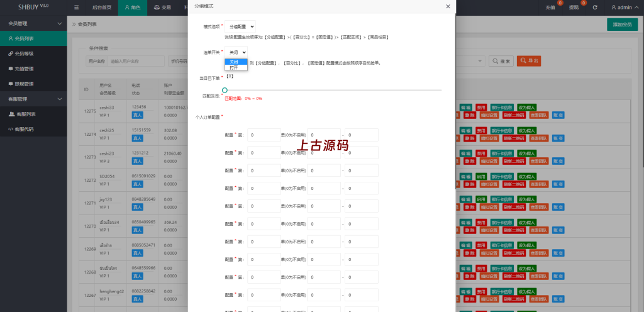Click 禁用 for user ceshi33
Image resolution: width=644 pixels, height=312 pixels.
pos(480,108)
